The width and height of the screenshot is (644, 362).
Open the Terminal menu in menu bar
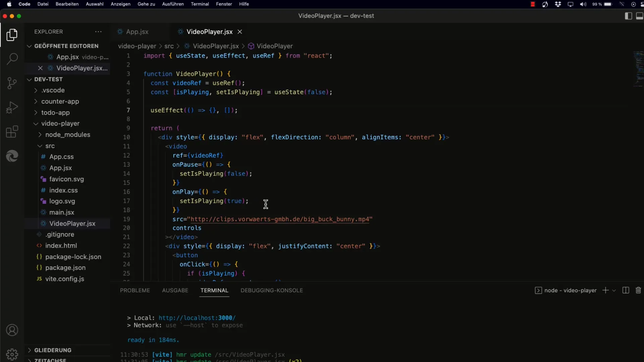(x=200, y=4)
